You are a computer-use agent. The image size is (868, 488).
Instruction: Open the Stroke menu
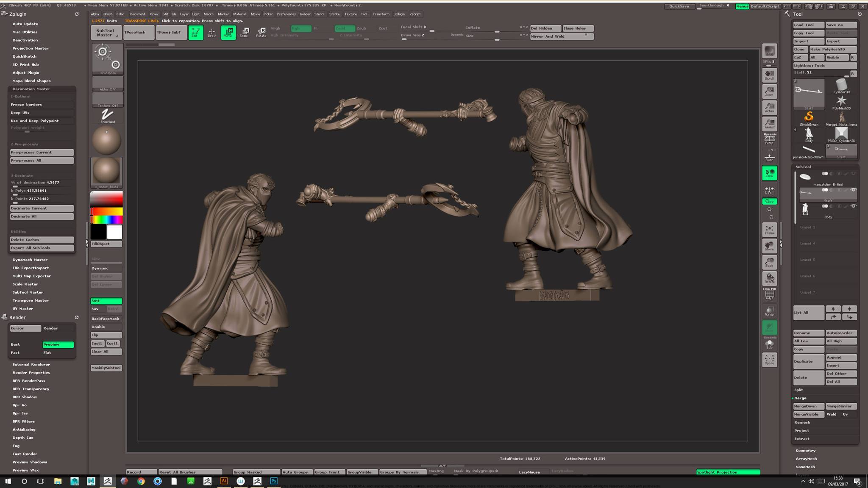[x=334, y=14]
